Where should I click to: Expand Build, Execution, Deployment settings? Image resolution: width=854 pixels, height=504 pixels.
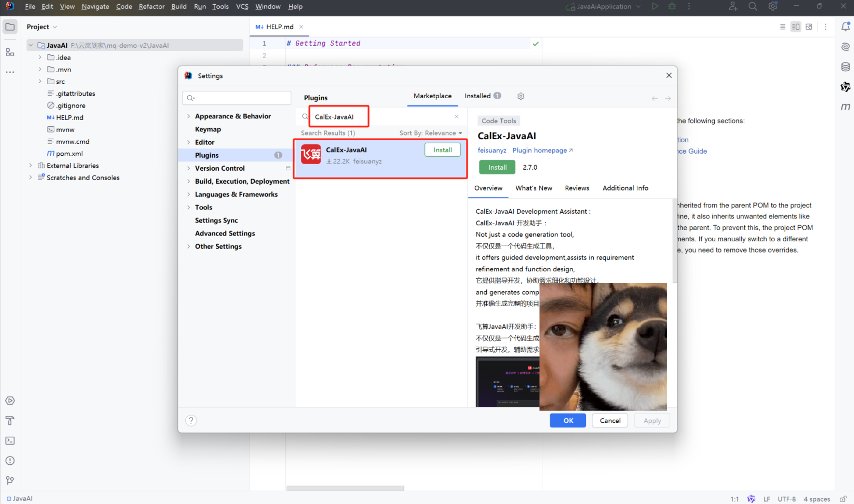[188, 181]
